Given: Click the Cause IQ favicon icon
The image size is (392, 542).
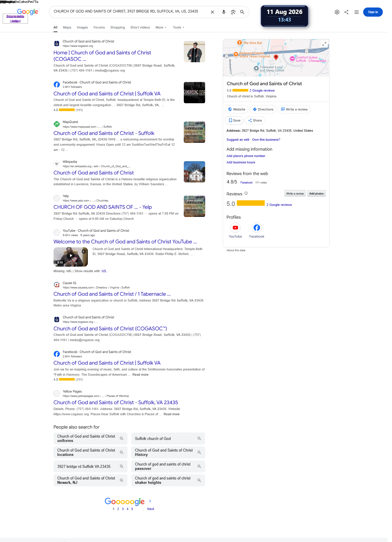Looking at the screenshot, I should pyautogui.click(x=57, y=285).
